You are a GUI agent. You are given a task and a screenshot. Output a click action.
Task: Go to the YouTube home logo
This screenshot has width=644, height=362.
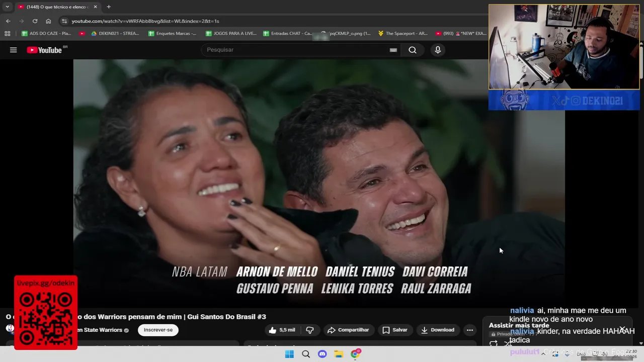pos(44,50)
